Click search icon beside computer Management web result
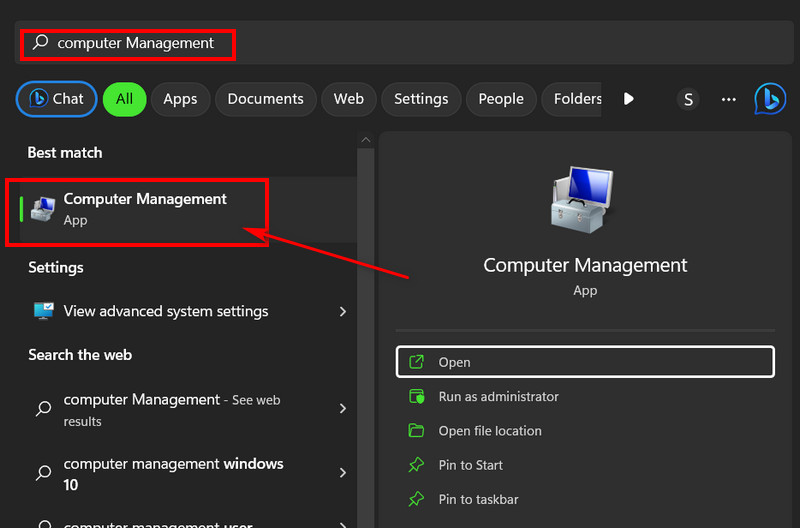Screen dimensions: 800x528 point(43,408)
